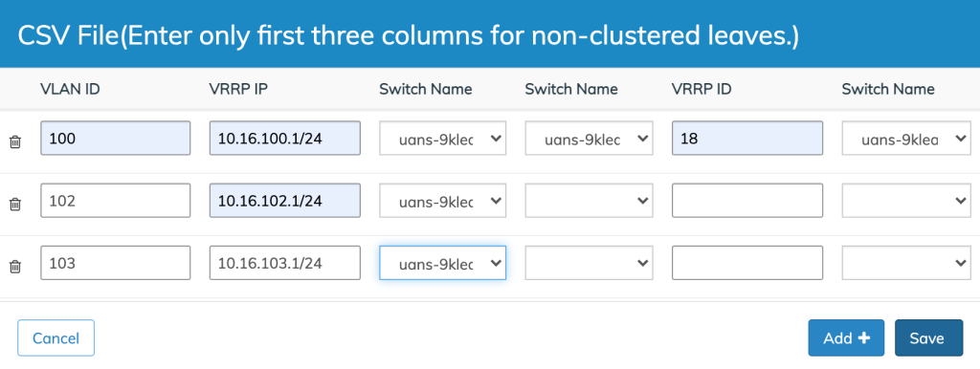Click the VLAN ID field containing 102

[116, 201]
